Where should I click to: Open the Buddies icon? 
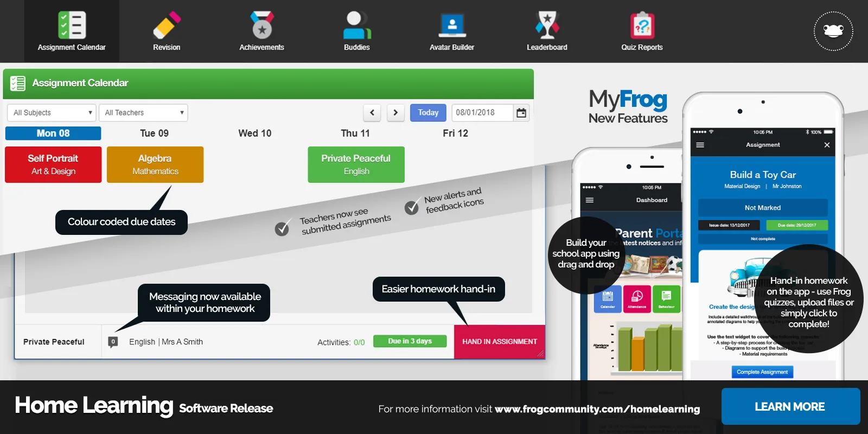(x=357, y=25)
